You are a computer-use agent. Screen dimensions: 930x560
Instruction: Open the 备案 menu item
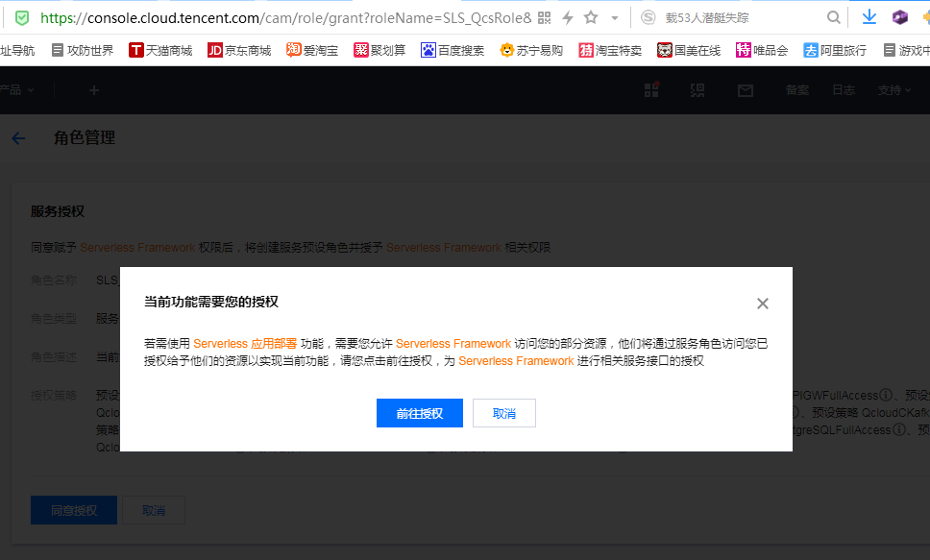pos(797,90)
